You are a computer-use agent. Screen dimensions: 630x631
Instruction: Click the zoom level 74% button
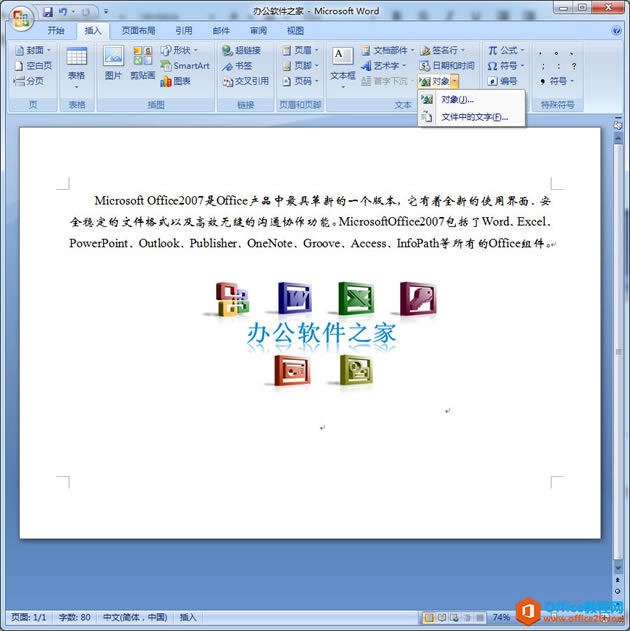501,617
